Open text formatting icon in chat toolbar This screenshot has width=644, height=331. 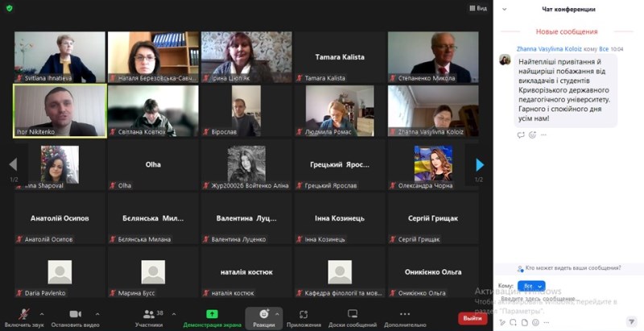tap(502, 322)
